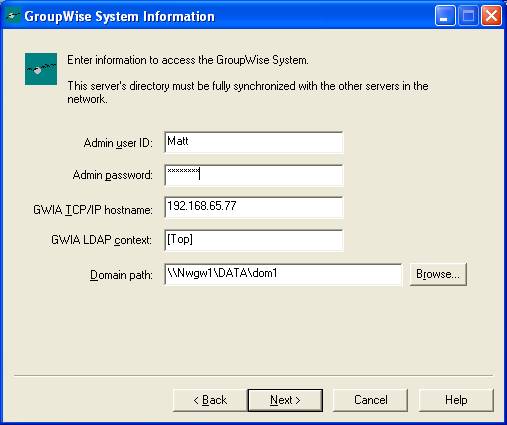Open Browse for the domain path
Image resolution: width=507 pixels, height=425 pixels.
[438, 274]
